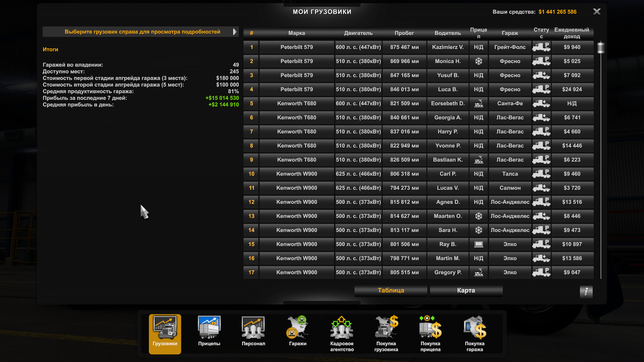The image size is (644, 362).
Task: Expand the truck details selection arrow
Action: tap(234, 32)
